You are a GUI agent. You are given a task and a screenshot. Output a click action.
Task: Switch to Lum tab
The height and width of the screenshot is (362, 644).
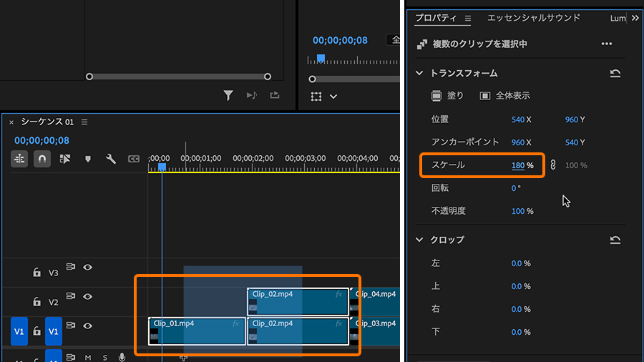coord(618,19)
